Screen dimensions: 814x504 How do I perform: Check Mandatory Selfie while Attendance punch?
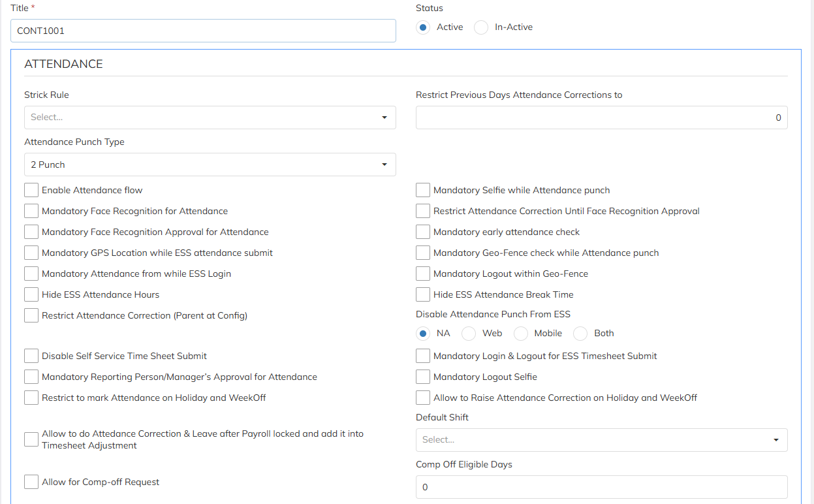(x=423, y=190)
